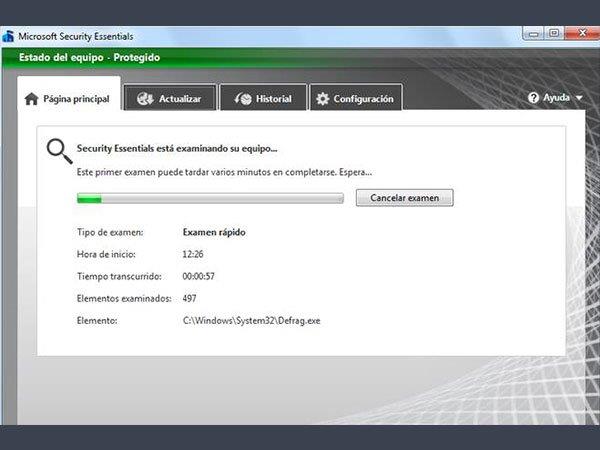600x450 pixels.
Task: Minimize the Security Essentials window
Action: [533, 33]
